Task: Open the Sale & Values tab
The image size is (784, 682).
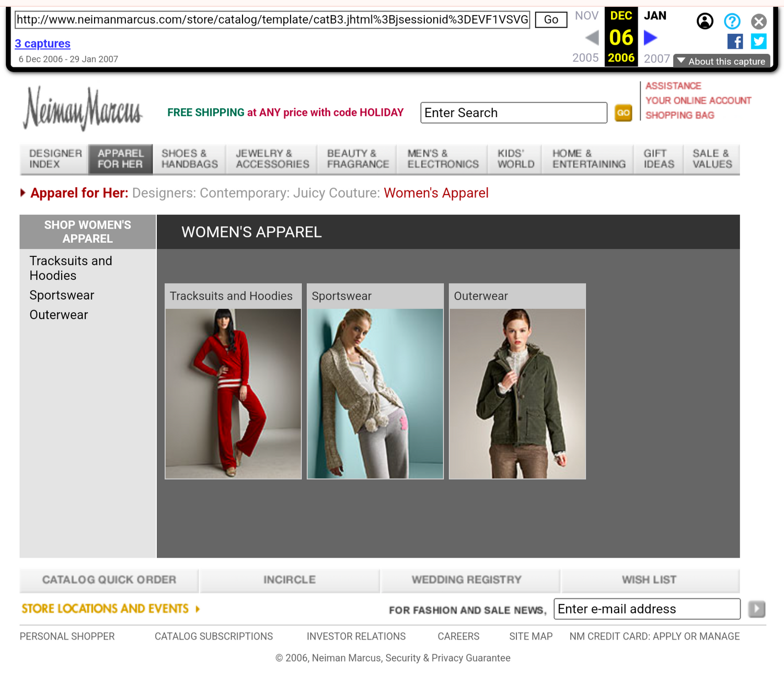Action: (x=712, y=159)
